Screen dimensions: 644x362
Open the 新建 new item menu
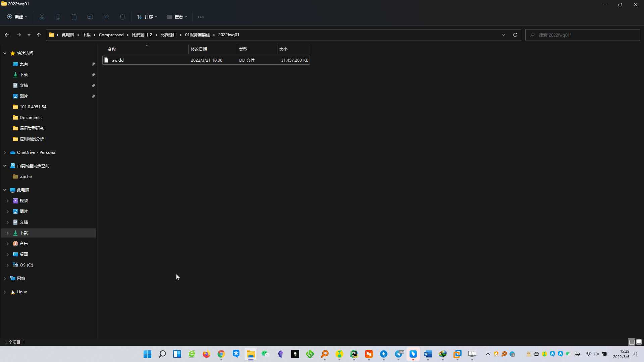coord(17,17)
